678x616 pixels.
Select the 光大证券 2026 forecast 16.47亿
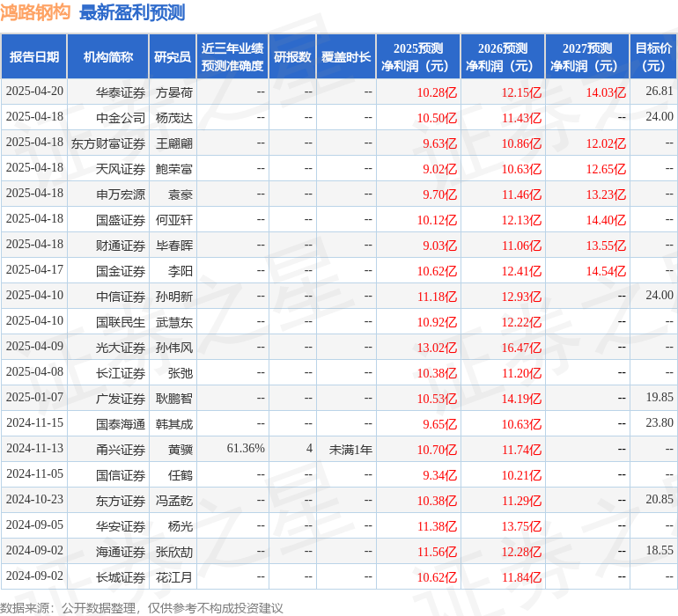[521, 348]
